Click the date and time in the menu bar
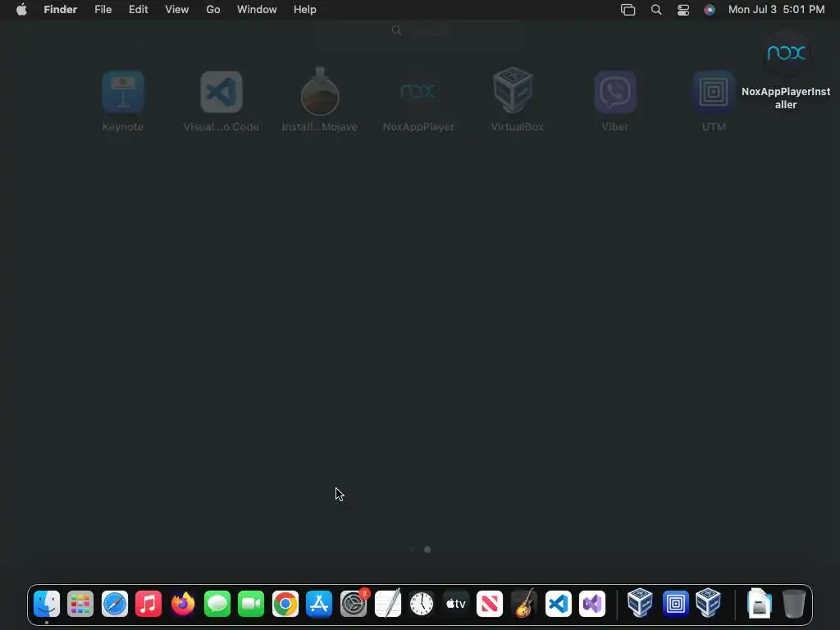The height and width of the screenshot is (630, 840). (x=776, y=9)
